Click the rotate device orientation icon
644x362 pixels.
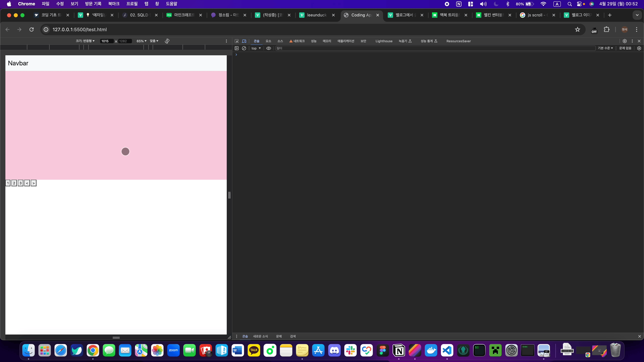(x=167, y=41)
